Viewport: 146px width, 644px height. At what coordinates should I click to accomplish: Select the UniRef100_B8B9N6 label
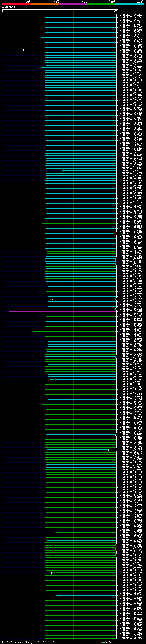[x=131, y=67]
